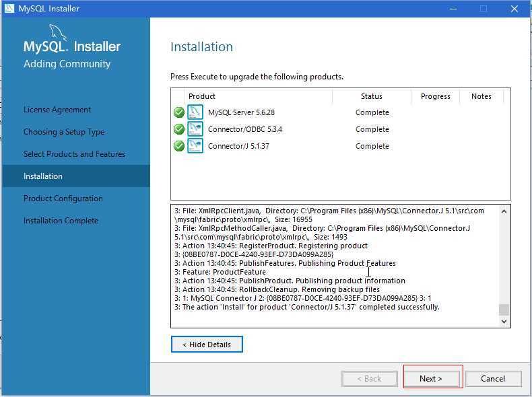
Task: Click the Product column header
Action: coord(202,96)
